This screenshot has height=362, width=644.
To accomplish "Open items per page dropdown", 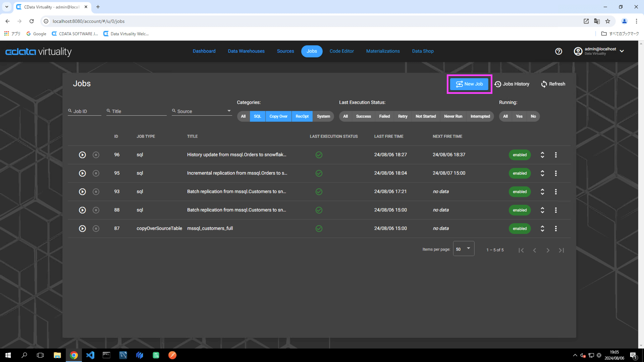I will click(x=464, y=249).
